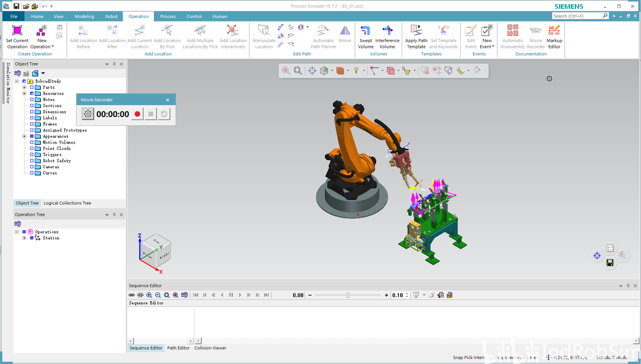This screenshot has height=364, width=641.
Task: Click the view center crosshair icon in viewer toolbar
Action: (x=312, y=70)
